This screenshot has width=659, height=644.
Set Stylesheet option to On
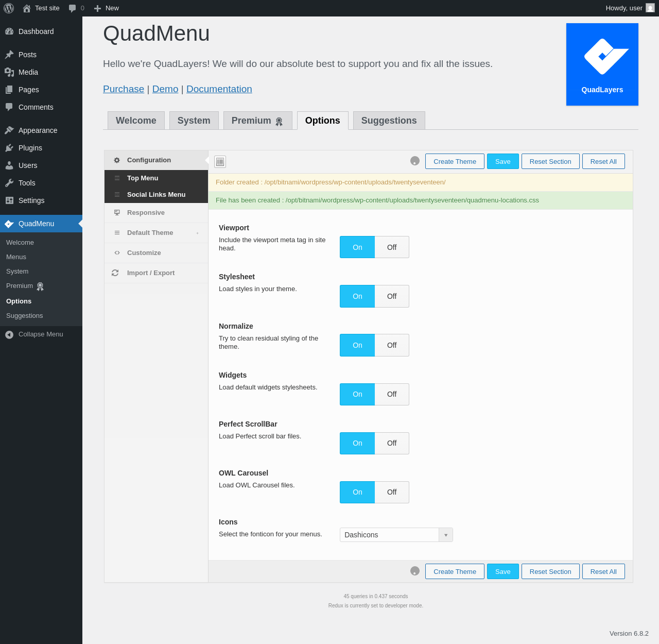coord(357,296)
